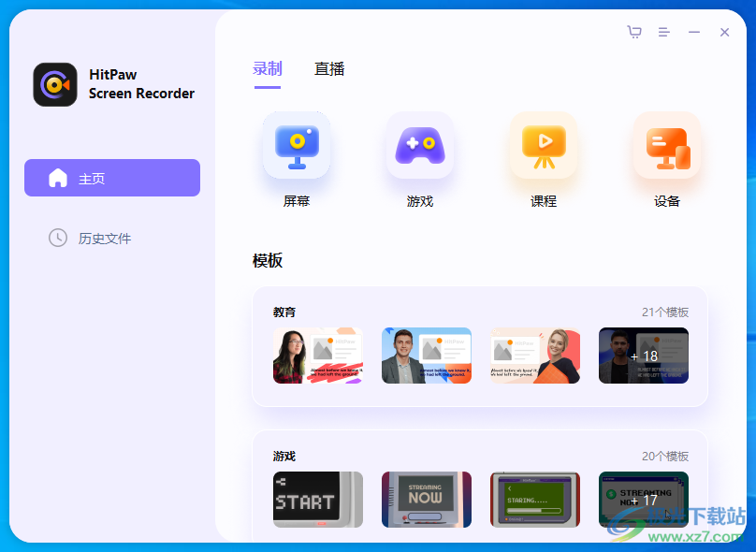Image resolution: width=756 pixels, height=552 pixels.
Task: Open the +17 extra game templates thumbnail
Action: pyautogui.click(x=644, y=500)
